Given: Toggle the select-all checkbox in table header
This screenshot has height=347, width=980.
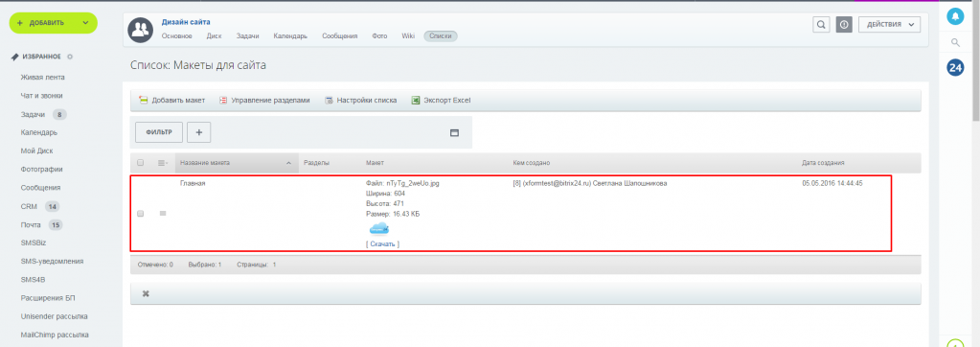Looking at the screenshot, I should click(141, 163).
